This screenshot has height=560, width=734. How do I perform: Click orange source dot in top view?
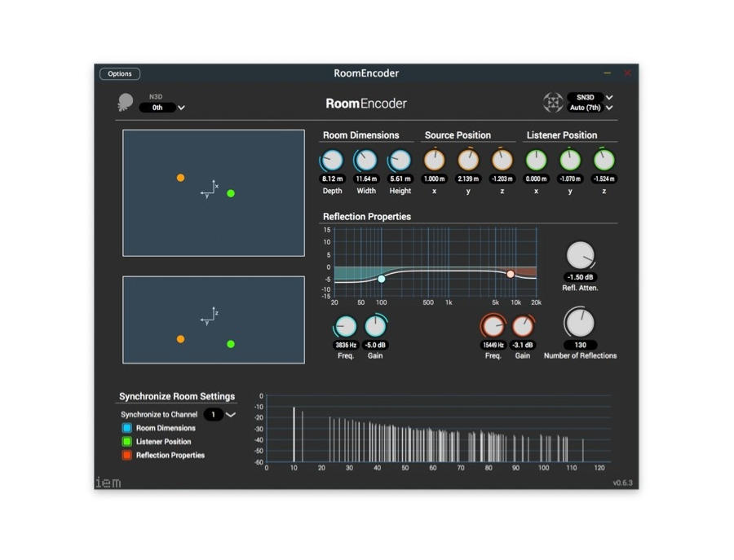(181, 178)
